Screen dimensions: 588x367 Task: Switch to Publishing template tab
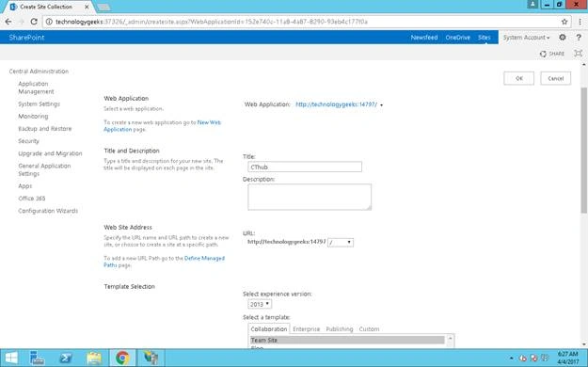tap(340, 329)
